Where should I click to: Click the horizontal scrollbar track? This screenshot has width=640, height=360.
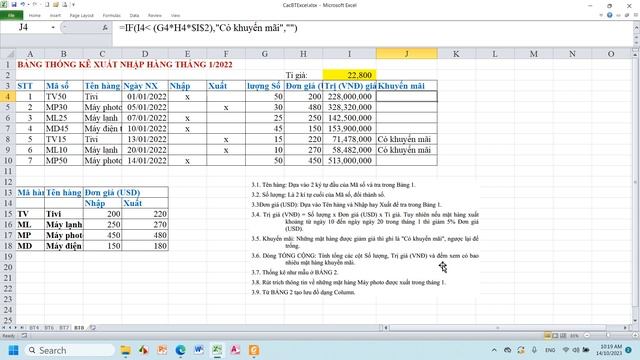505,327
